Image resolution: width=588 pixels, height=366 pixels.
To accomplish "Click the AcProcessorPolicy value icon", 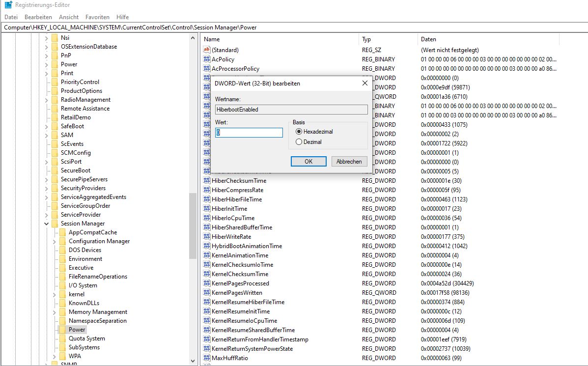I will coord(207,68).
